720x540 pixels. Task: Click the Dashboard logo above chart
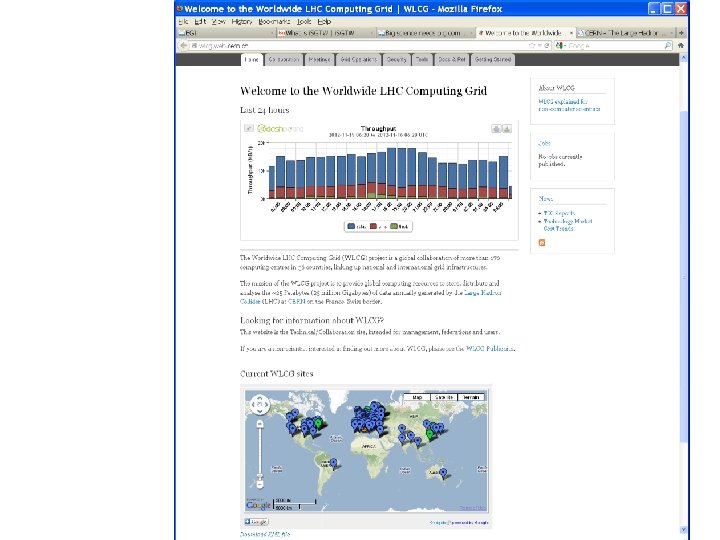280,129
